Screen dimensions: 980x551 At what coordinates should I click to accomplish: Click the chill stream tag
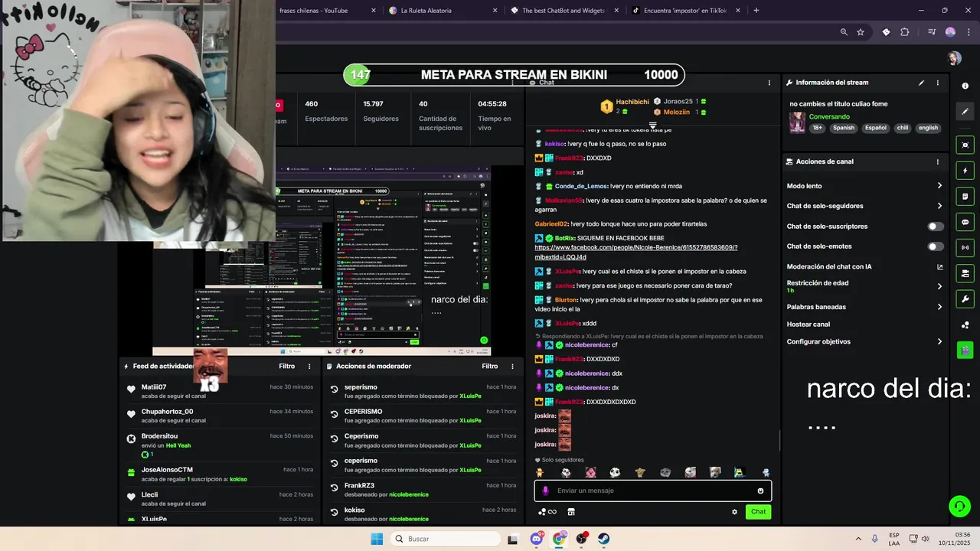point(903,129)
